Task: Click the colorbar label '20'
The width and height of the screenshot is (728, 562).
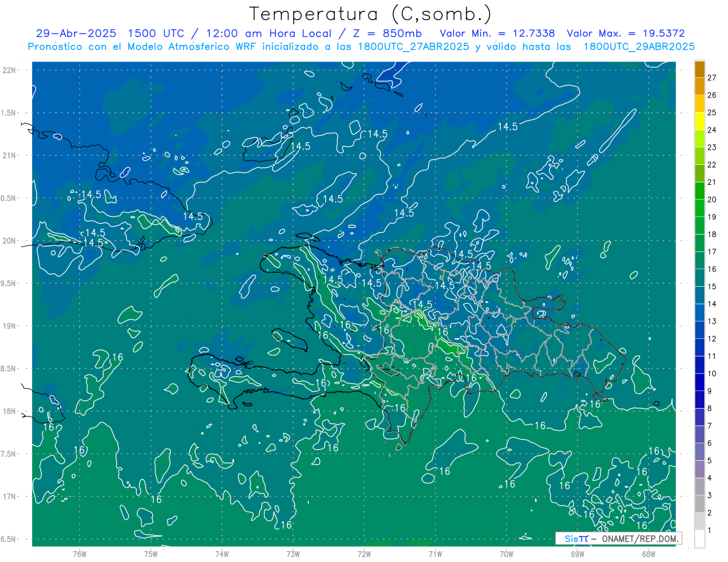Action: pyautogui.click(x=712, y=199)
